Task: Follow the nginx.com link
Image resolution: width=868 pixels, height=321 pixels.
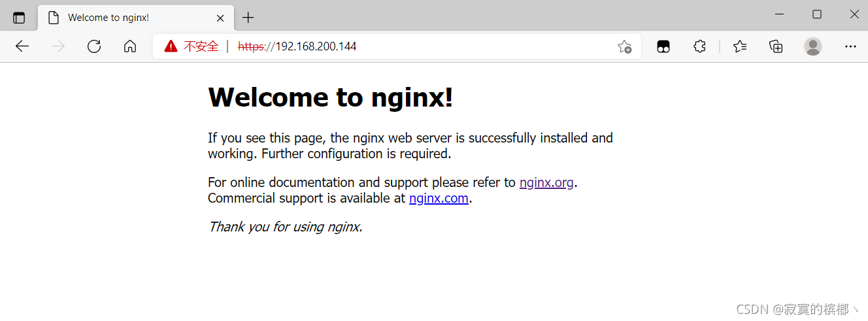Action: click(x=439, y=198)
